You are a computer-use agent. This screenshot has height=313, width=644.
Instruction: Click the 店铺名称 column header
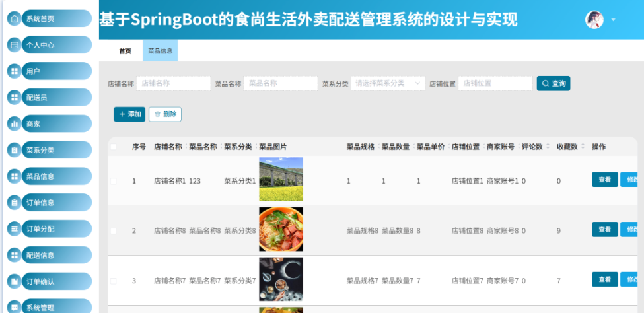(168, 147)
